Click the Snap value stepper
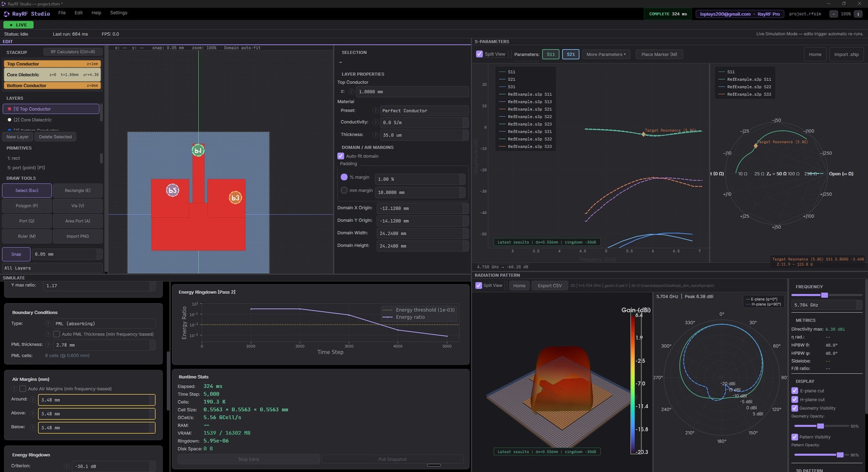 coord(100,254)
